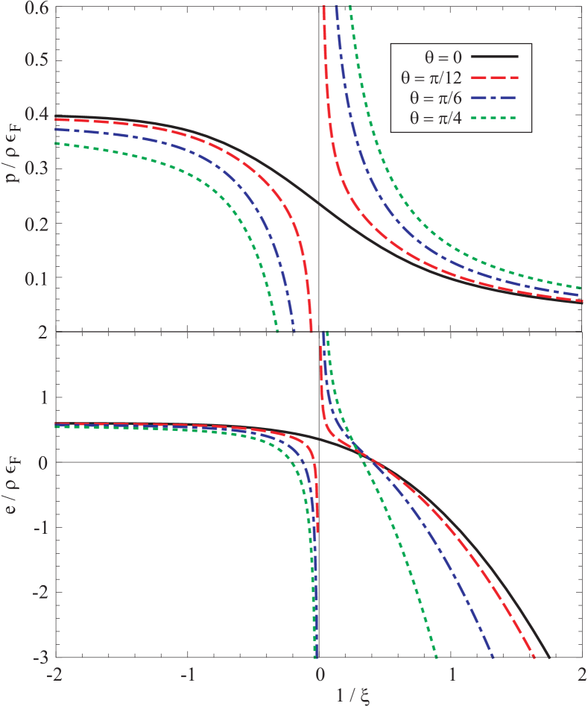This screenshot has width=588, height=706.
Task: Click the red dashed line sample in legend
Action: (x=494, y=78)
